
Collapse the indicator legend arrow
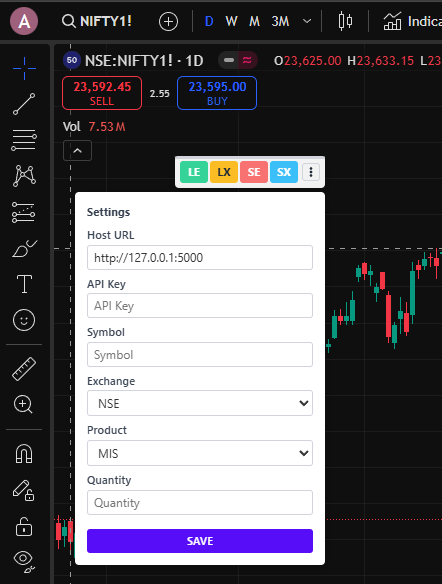pos(77,151)
